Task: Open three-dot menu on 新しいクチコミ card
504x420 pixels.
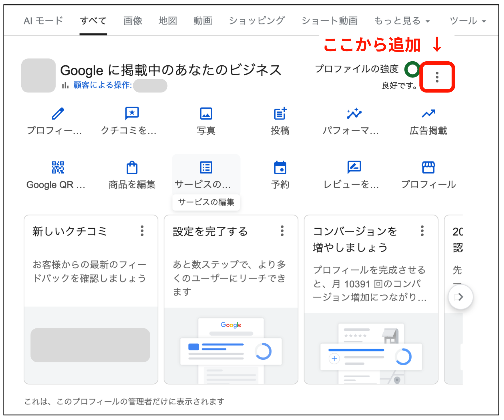Action: (142, 231)
